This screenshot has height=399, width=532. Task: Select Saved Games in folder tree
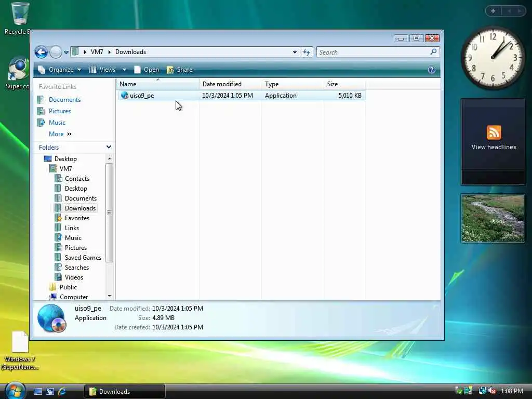(x=83, y=257)
